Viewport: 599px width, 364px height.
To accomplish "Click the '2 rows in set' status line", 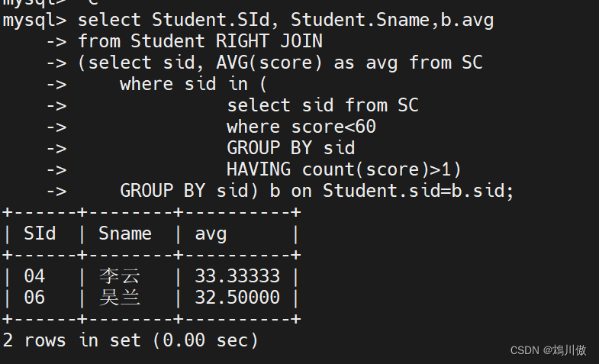I will 130,340.
